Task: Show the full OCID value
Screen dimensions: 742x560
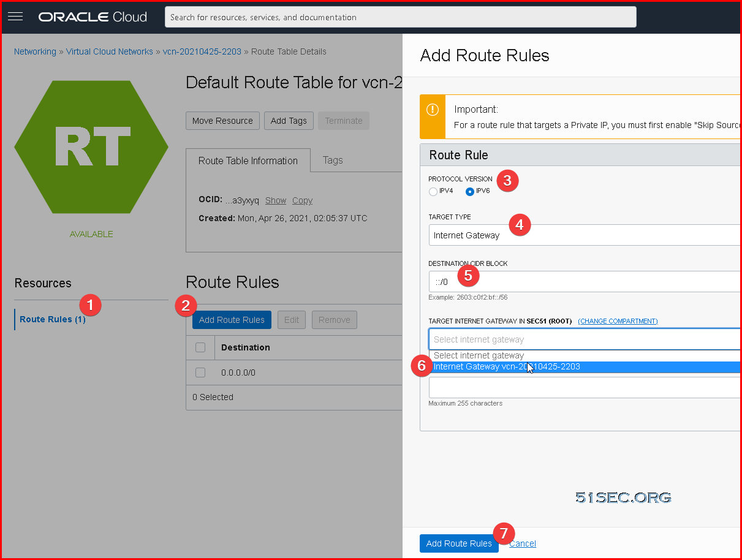Action: 276,200
